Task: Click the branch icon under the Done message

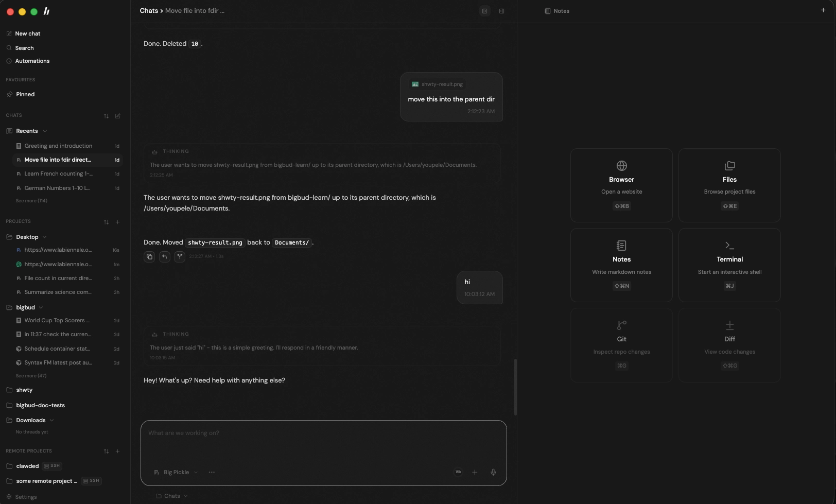Action: pyautogui.click(x=180, y=256)
